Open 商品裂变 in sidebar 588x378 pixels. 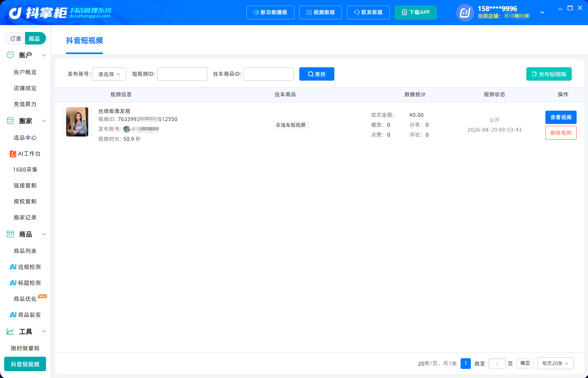(29, 315)
